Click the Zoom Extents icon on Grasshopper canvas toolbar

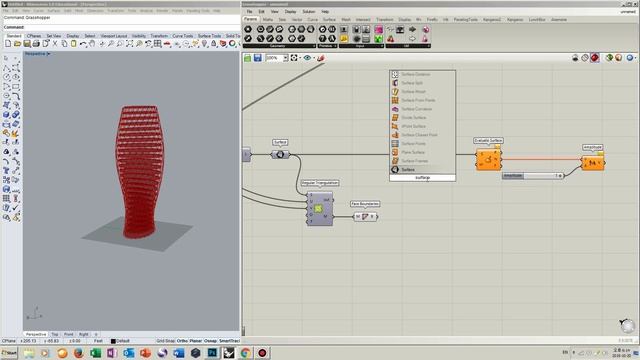point(293,58)
